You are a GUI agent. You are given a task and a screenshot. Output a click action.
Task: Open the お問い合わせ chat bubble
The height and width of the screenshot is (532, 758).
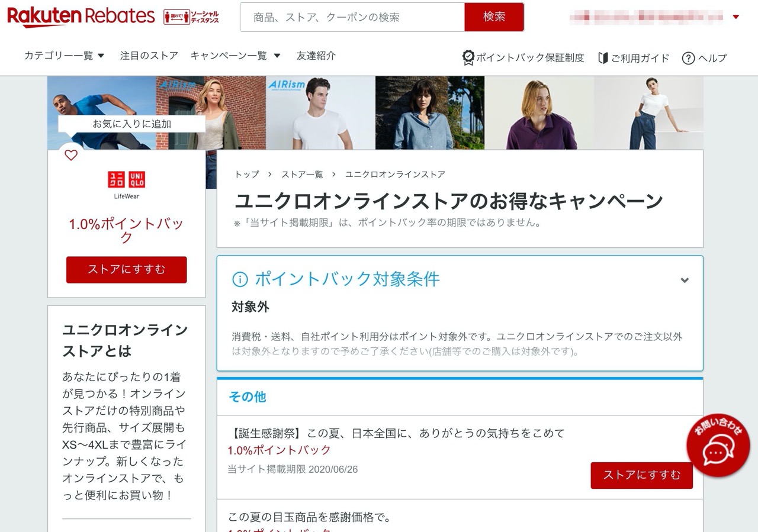coord(718,446)
